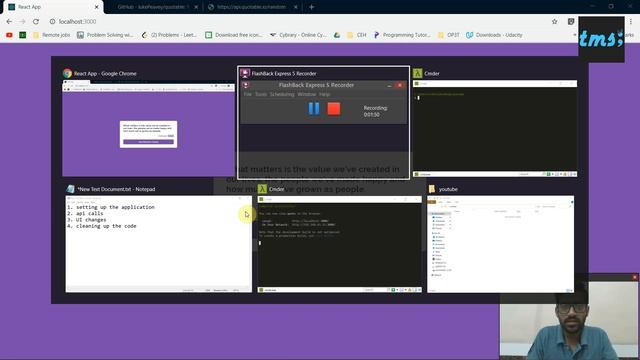This screenshot has height=360, width=640.
Task: Select '2. api calls' line in Notepad
Action: (x=85, y=213)
